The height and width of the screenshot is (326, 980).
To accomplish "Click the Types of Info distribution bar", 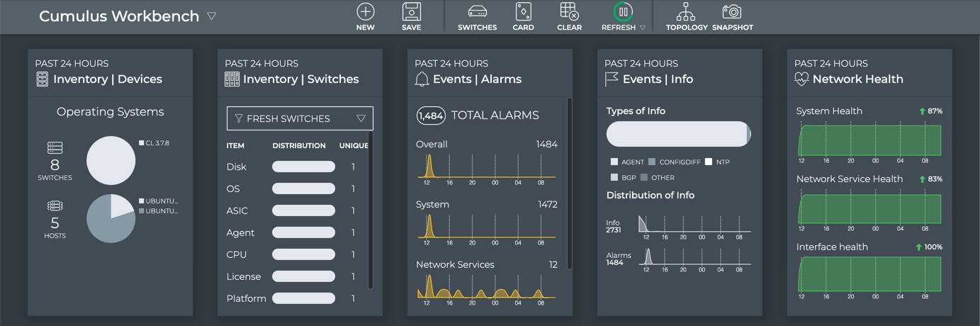I will 678,134.
